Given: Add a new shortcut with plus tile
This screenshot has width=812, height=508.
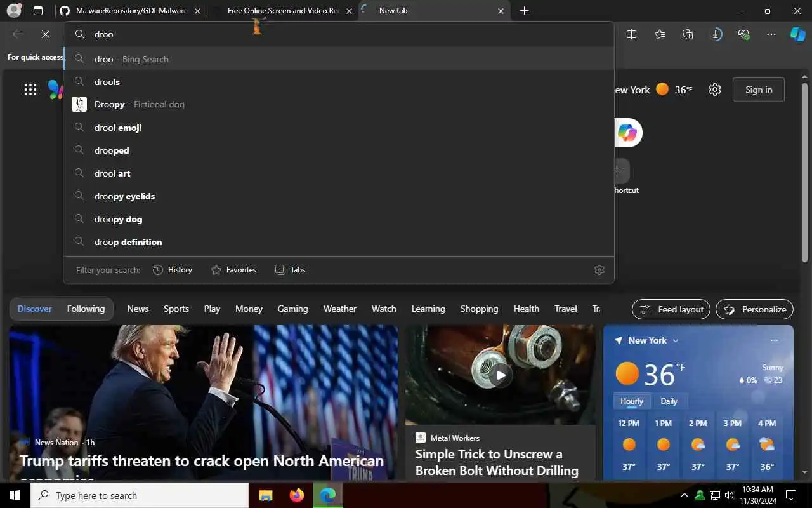Looking at the screenshot, I should (619, 171).
